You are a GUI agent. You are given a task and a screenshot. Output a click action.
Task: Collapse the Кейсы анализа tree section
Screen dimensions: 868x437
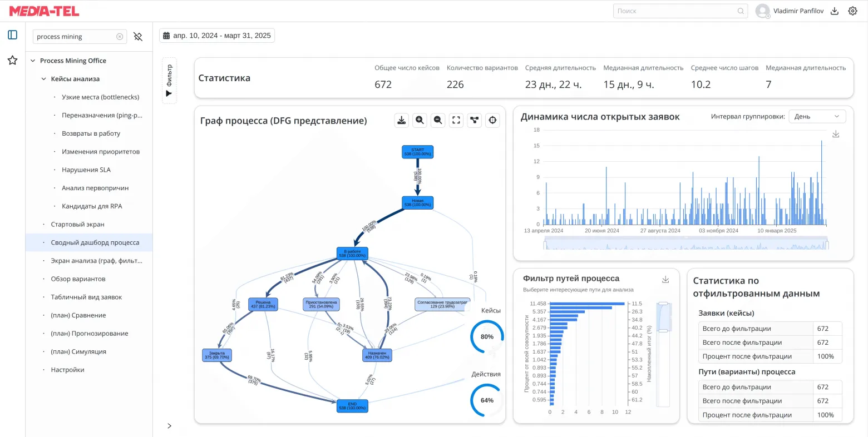(43, 78)
